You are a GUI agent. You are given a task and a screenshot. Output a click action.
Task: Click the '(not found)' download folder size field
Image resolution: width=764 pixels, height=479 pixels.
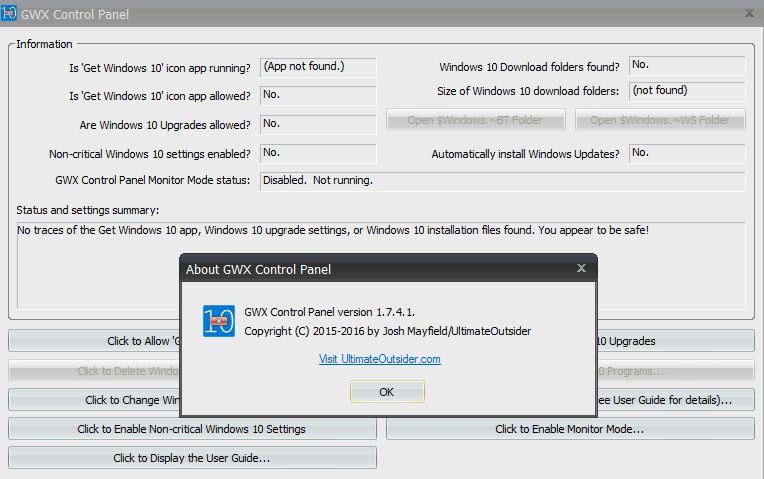tap(687, 91)
